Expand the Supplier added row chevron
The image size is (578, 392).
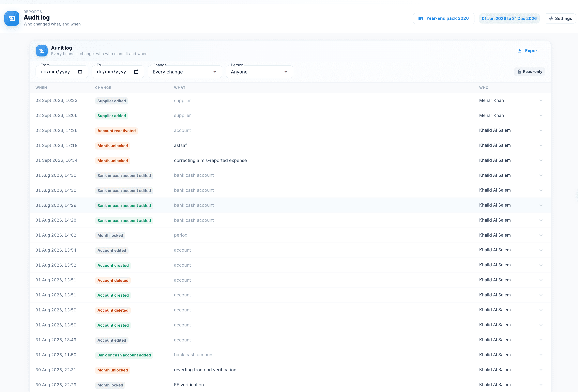click(x=541, y=115)
